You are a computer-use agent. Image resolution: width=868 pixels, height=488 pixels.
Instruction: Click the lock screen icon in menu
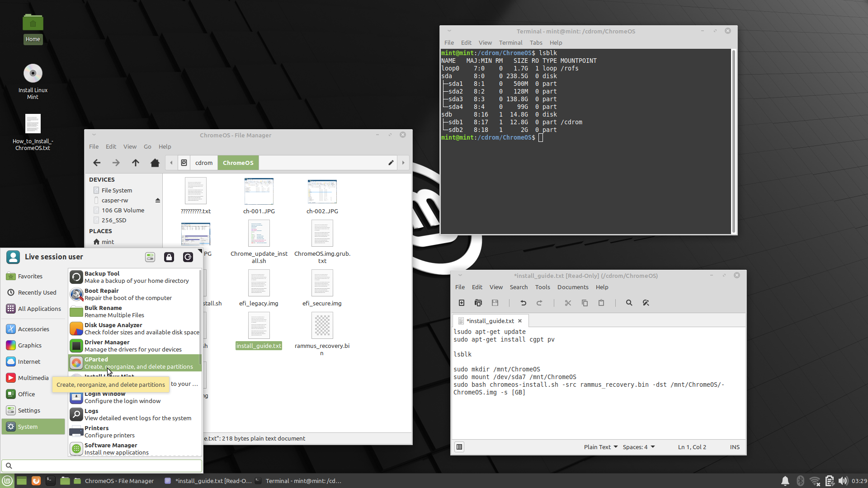[169, 257]
